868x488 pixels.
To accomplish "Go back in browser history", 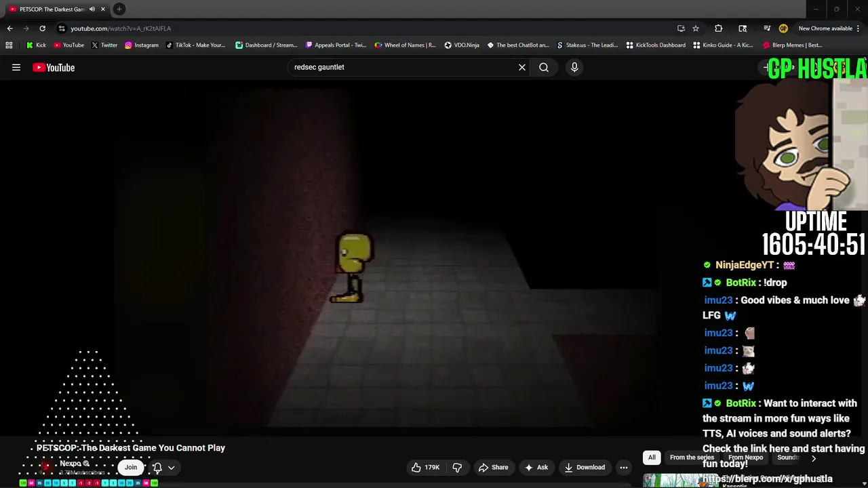I will point(9,28).
